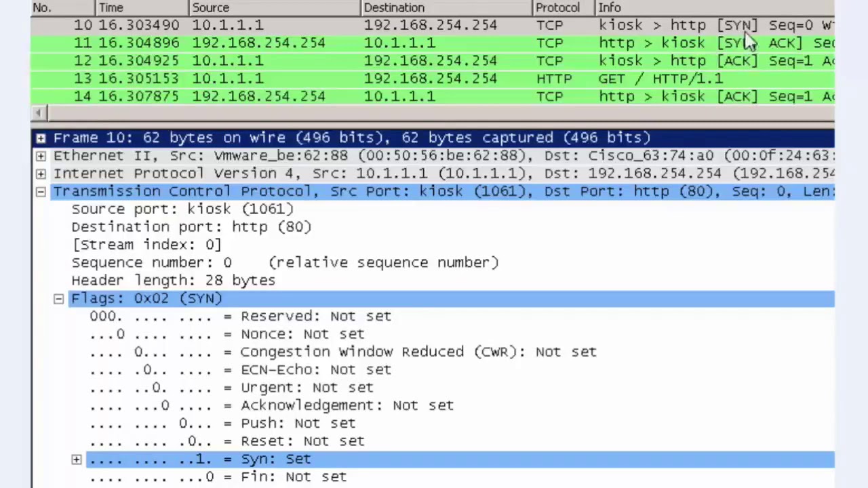Expand the Internet Protocol Version 4 section
The image size is (868, 488).
pos(40,173)
